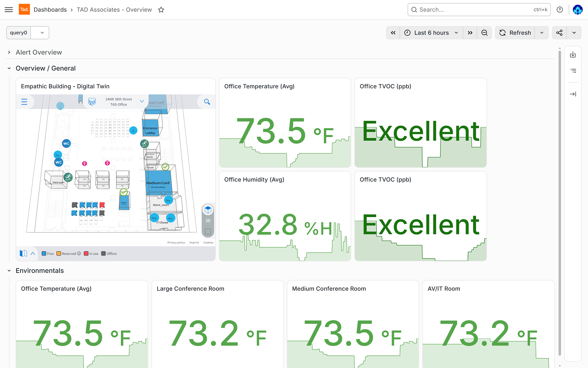Screen dimensions: 588x368
Task: Switch digital twin to flat 2D view
Action: (208, 232)
